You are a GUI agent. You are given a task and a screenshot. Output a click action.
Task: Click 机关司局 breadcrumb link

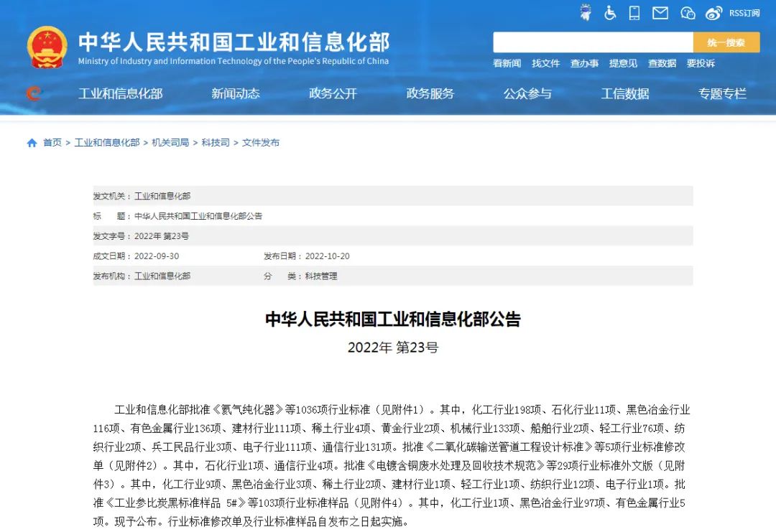(170, 142)
